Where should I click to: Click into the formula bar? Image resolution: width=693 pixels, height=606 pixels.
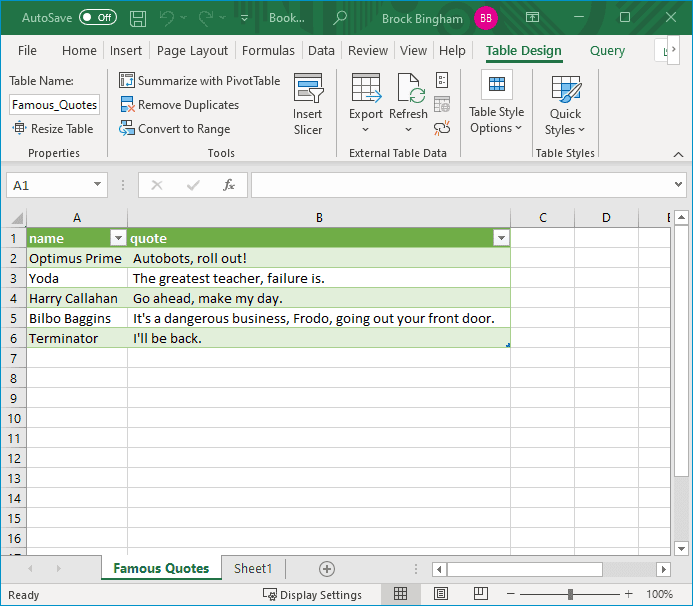coord(462,185)
